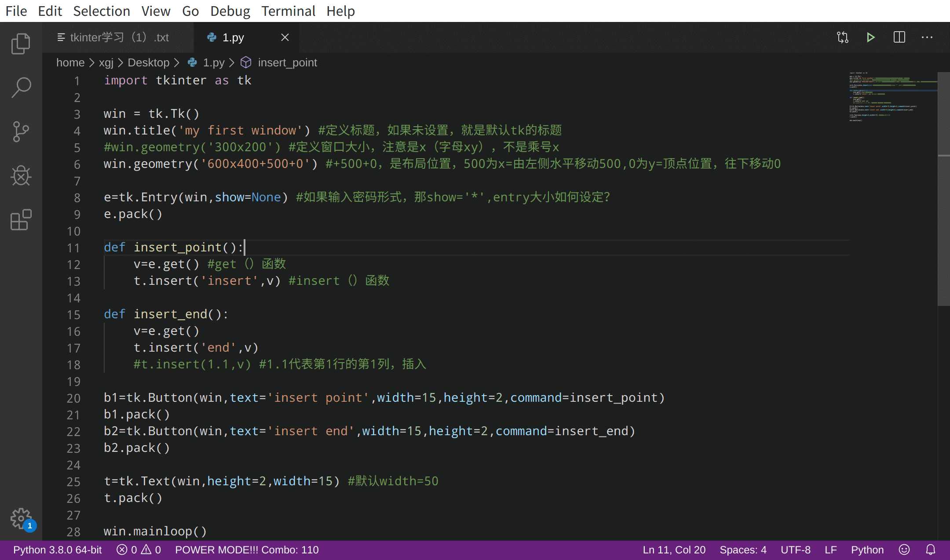The width and height of the screenshot is (950, 560).
Task: Click the Open Changes compare icon
Action: coord(842,37)
